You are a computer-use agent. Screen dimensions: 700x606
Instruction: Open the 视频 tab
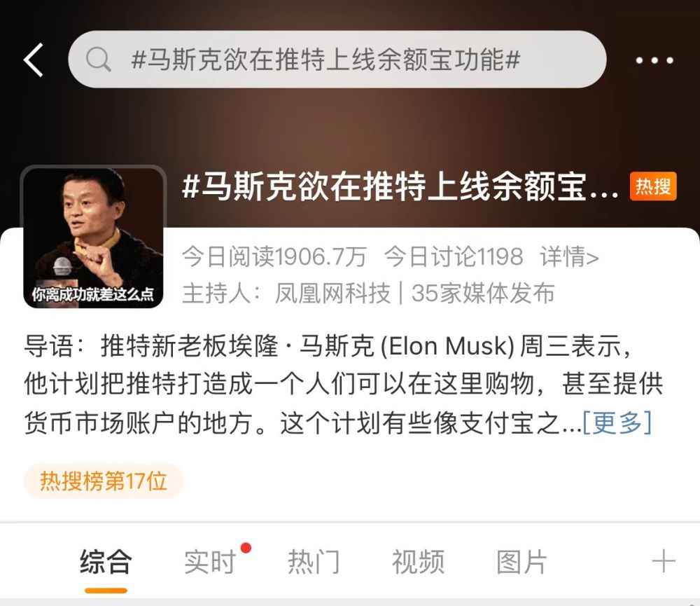[x=418, y=562]
